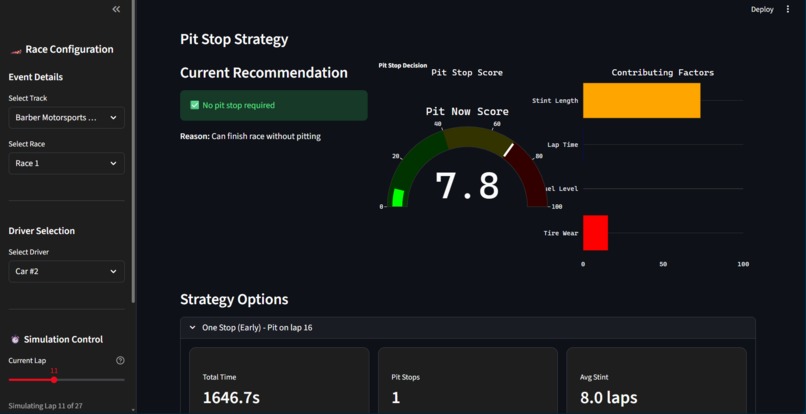Click the Total Time value 1646.7s
806x414 pixels.
click(229, 398)
